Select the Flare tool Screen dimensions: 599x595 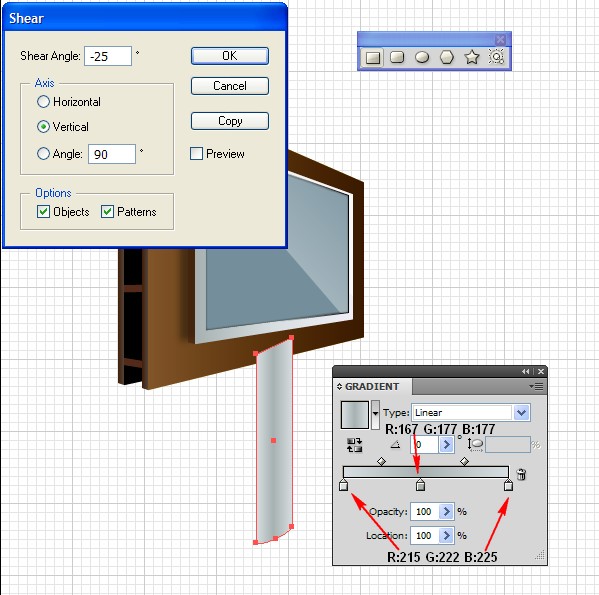tap(496, 57)
